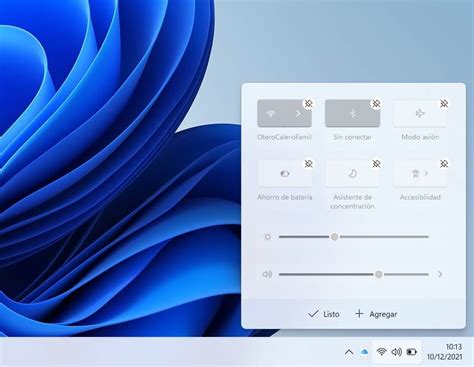Click the Ahorro de batería label
The height and width of the screenshot is (367, 474).
coord(285,197)
